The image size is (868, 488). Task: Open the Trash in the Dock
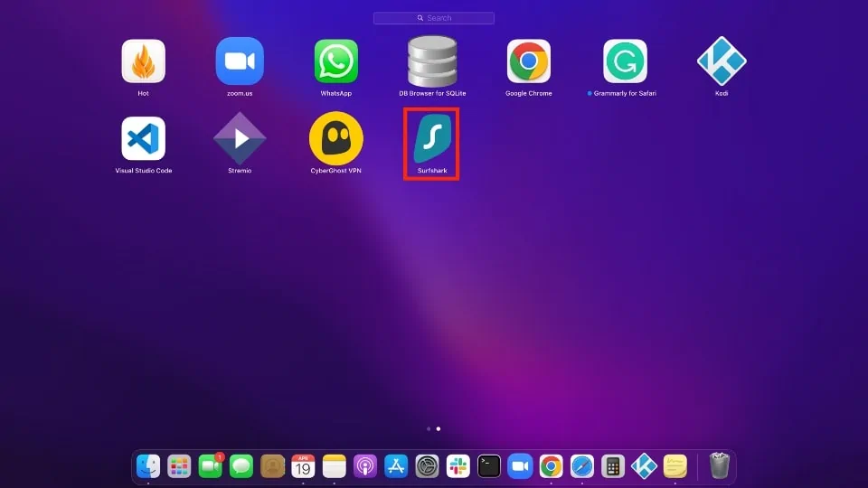coord(720,465)
